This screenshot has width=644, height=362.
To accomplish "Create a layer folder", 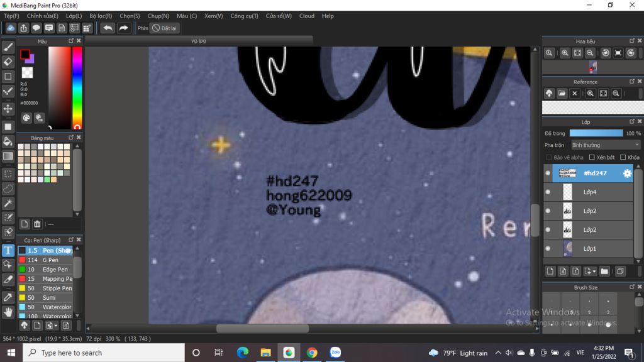I will [x=604, y=271].
